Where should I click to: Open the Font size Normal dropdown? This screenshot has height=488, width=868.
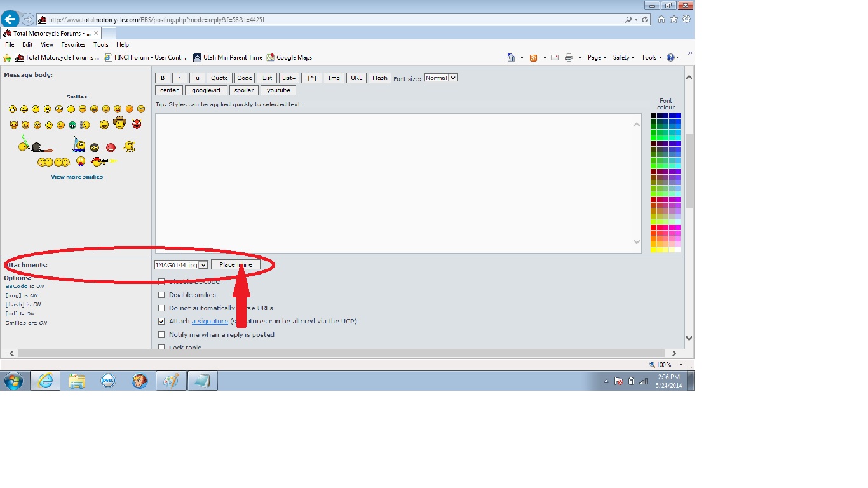pos(440,78)
